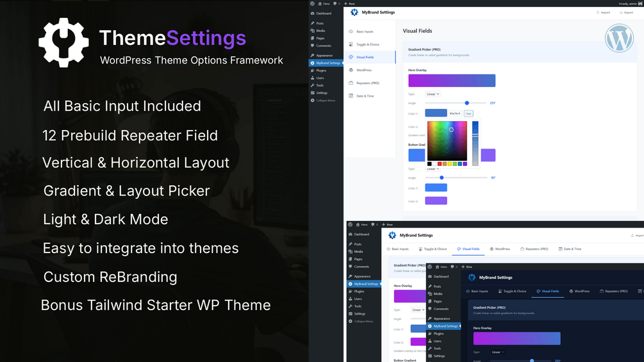Click Export button in vertical-layout window header
The width and height of the screenshot is (644, 362).
click(626, 12)
